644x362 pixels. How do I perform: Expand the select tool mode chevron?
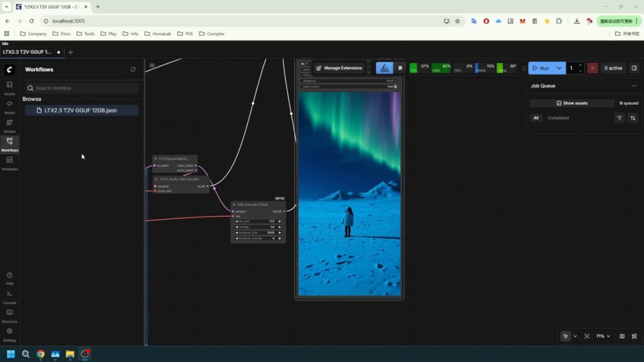coord(575,336)
